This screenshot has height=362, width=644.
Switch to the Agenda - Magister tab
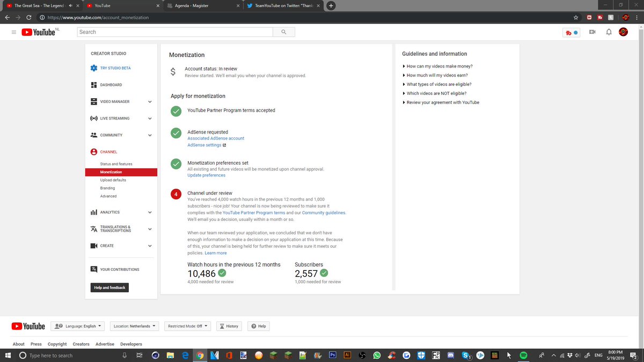(202, 5)
